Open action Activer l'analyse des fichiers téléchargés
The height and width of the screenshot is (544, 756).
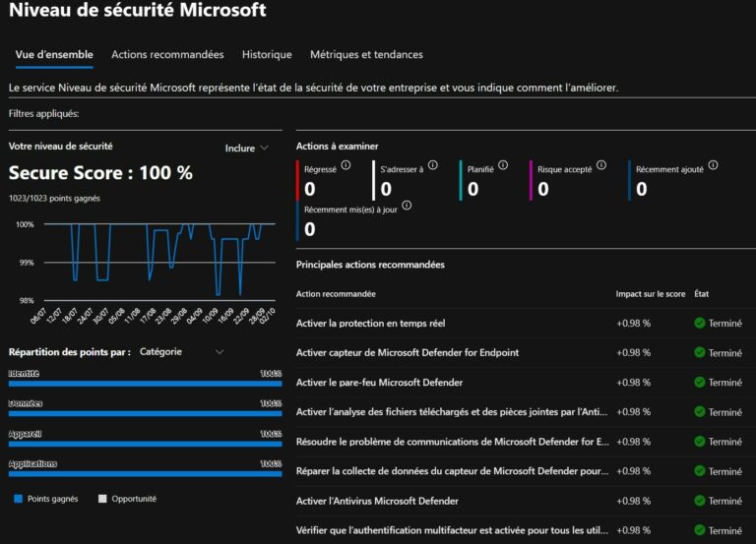(x=452, y=412)
